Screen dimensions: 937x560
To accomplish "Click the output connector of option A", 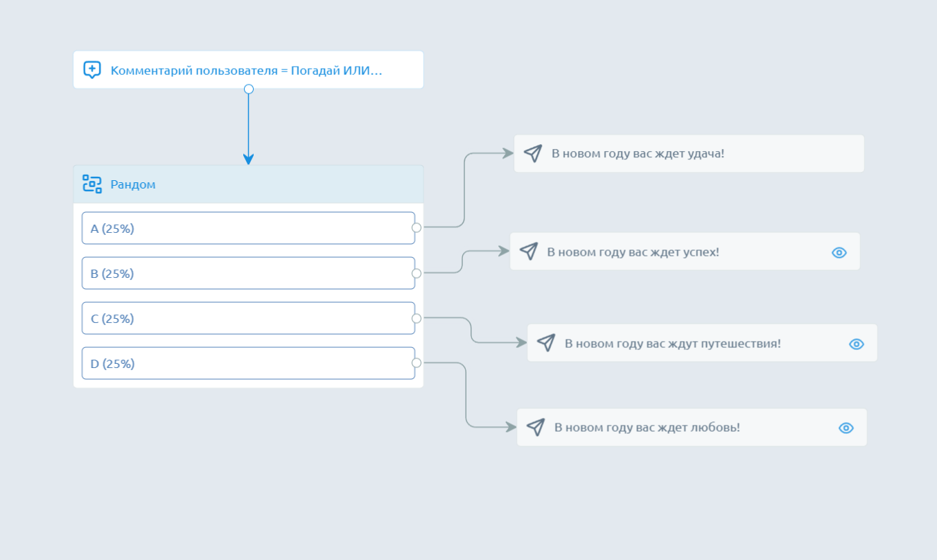I will click(x=417, y=227).
